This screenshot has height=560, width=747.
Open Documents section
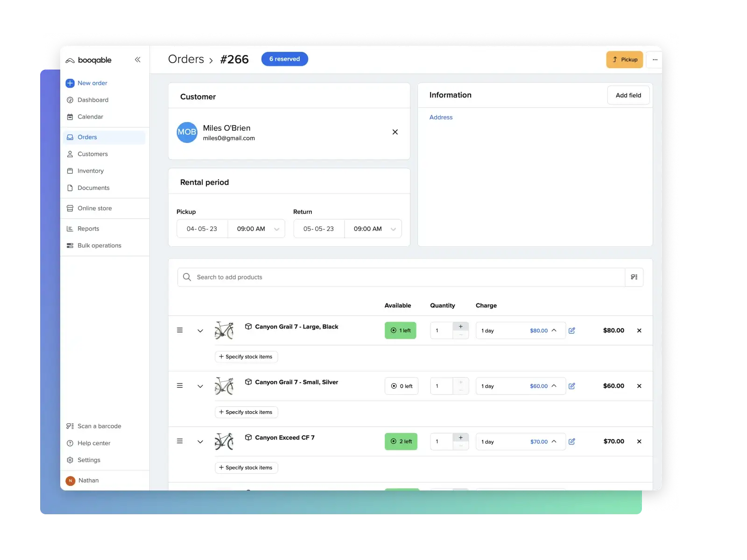[x=88, y=188]
